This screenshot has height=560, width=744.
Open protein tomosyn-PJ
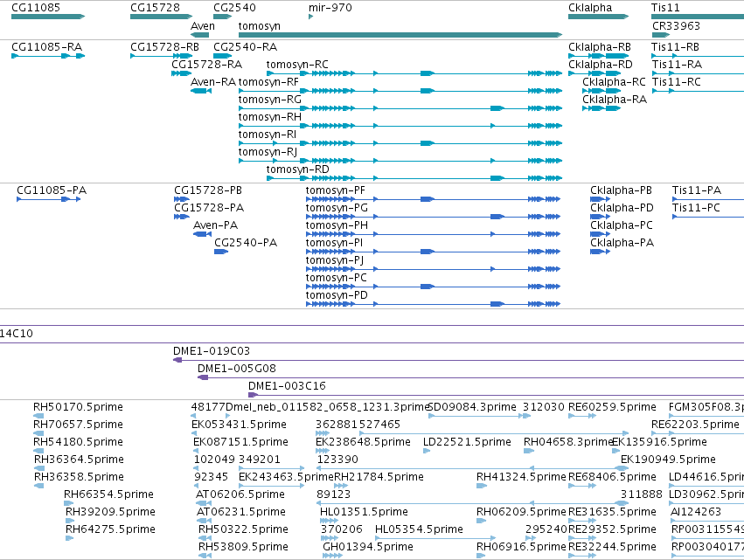tap(335, 261)
